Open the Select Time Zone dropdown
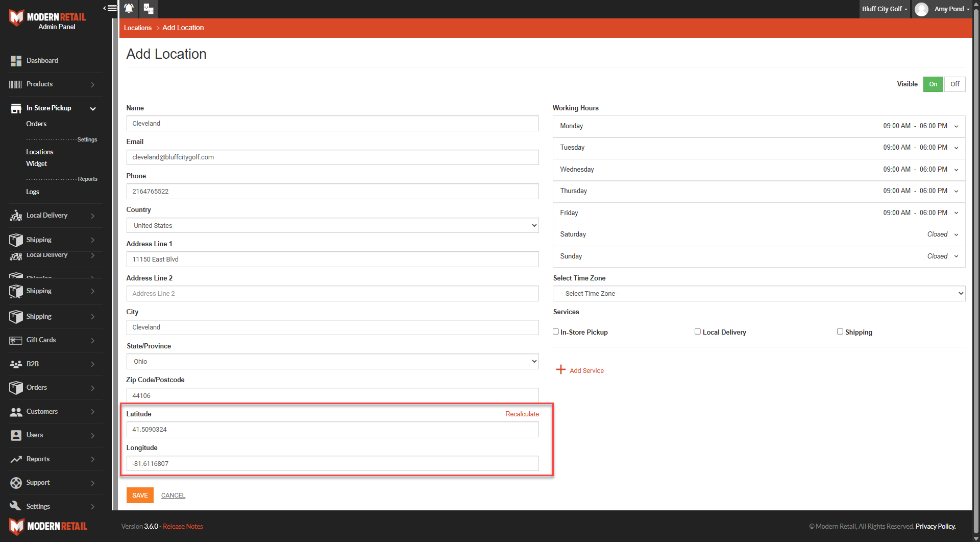Image resolution: width=980 pixels, height=542 pixels. pos(759,293)
